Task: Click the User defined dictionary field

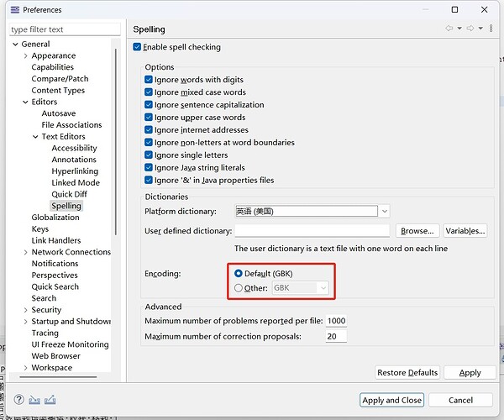Action: pos(312,231)
